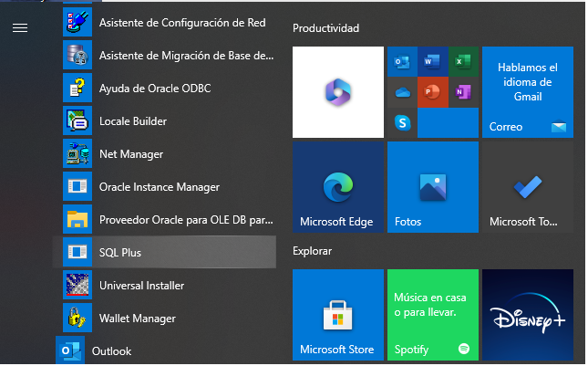The image size is (588, 366).
Task: Open PowerPoint from the Office tile group
Action: pyautogui.click(x=433, y=92)
